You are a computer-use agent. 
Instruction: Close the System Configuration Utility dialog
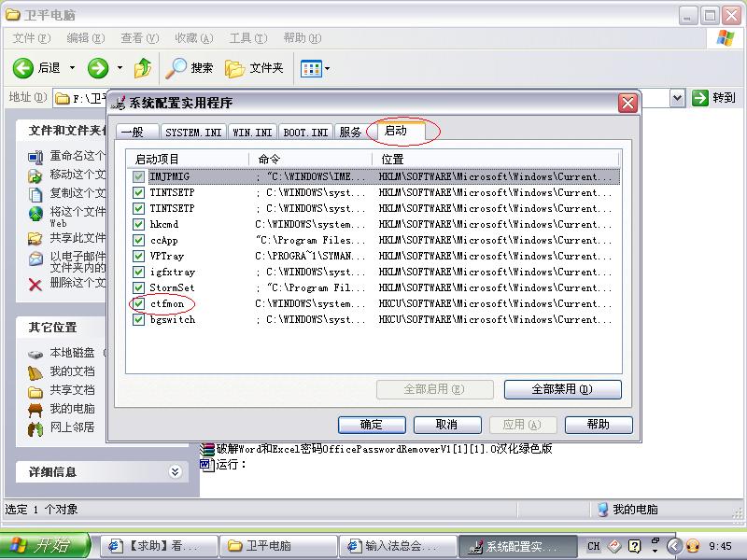coord(627,103)
